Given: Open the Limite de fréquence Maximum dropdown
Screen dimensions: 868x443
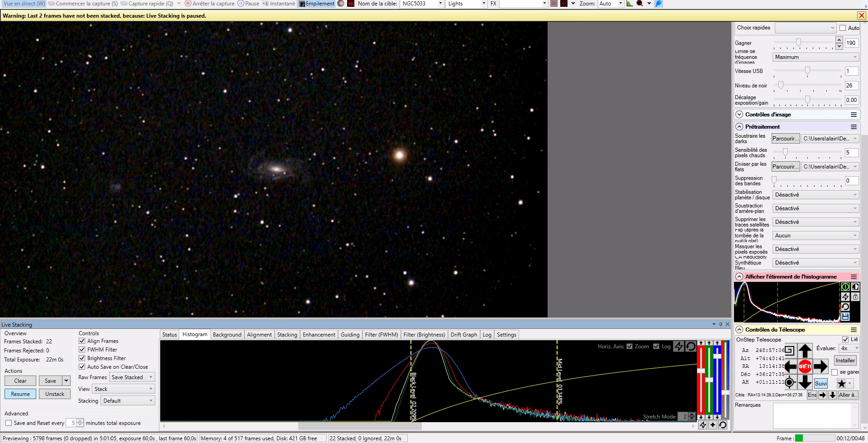Looking at the screenshot, I should point(816,57).
